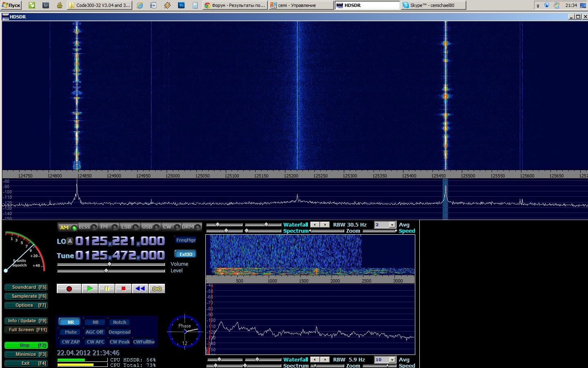588x368 pixels.
Task: Select FM demodulation mode
Action: pyautogui.click(x=109, y=227)
